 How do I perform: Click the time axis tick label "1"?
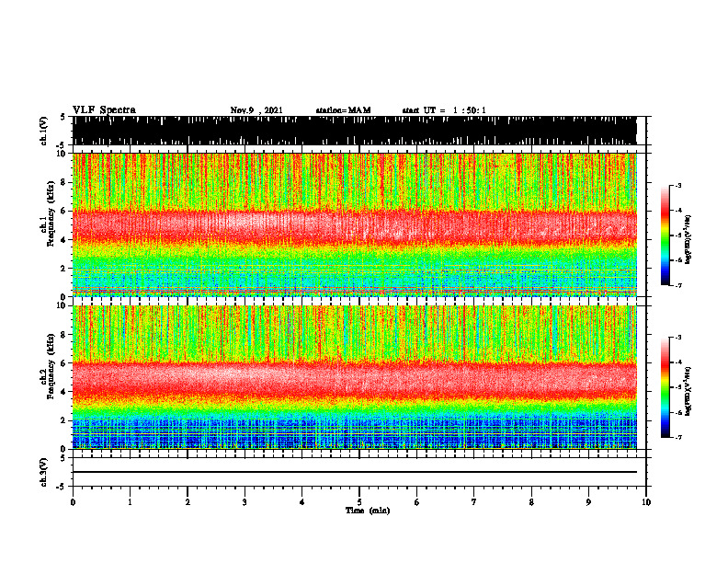(x=130, y=502)
